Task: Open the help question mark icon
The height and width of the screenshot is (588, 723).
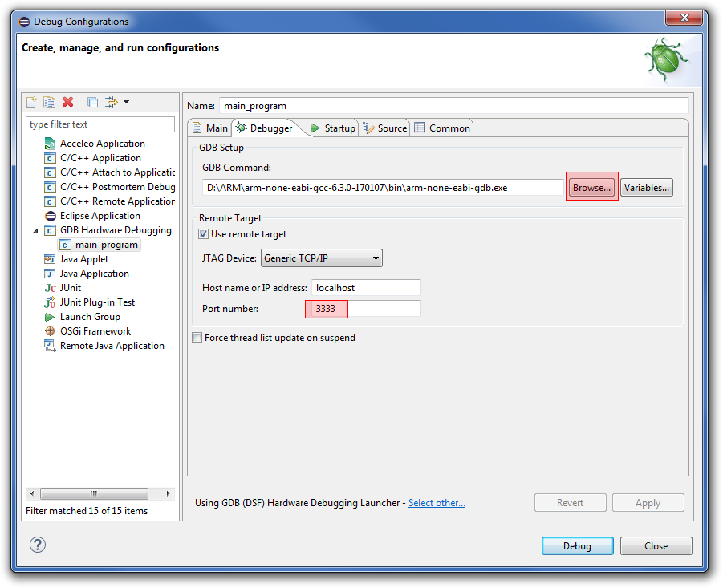Action: coord(38,545)
